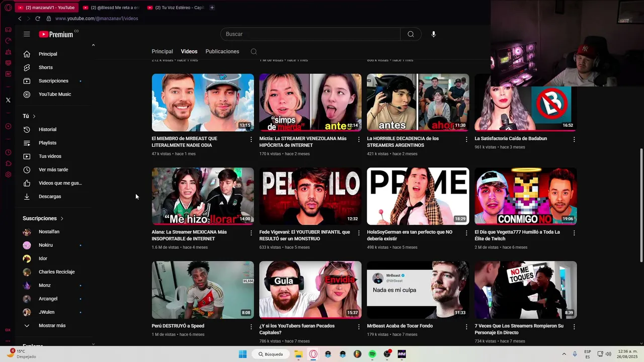644x362 pixels.
Task: Switch to '@Blessd Me reta' browser tab
Action: pyautogui.click(x=111, y=8)
